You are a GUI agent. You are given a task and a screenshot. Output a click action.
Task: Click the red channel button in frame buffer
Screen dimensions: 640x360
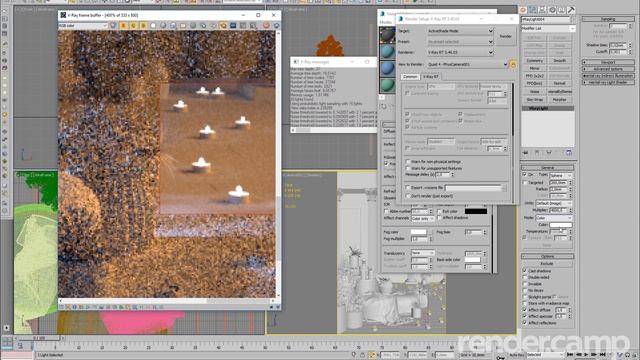(x=124, y=26)
